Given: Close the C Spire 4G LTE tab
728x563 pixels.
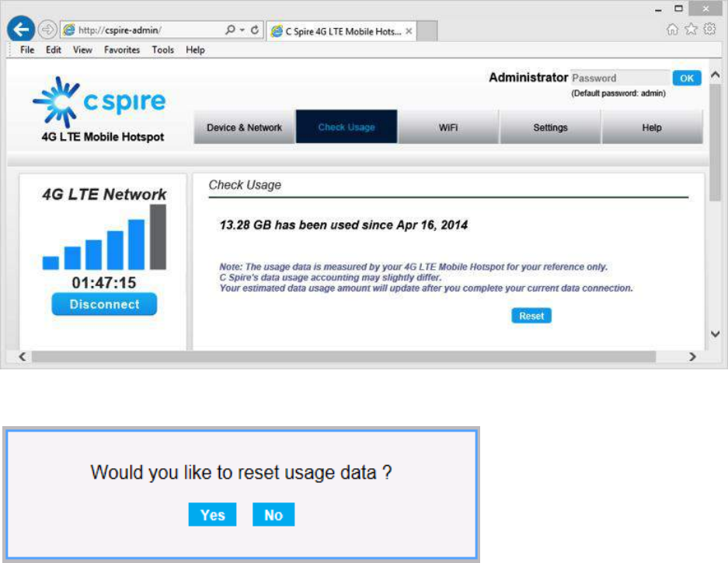Looking at the screenshot, I should [409, 31].
